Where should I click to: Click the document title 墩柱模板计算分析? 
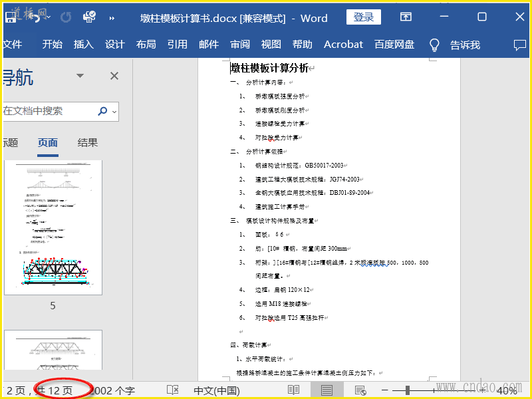pyautogui.click(x=269, y=68)
